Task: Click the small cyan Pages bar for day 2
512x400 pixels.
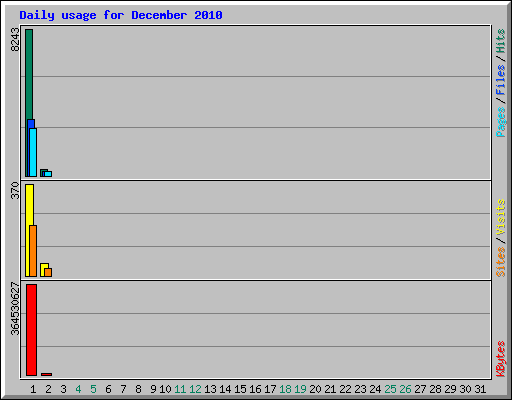Action: tap(48, 174)
